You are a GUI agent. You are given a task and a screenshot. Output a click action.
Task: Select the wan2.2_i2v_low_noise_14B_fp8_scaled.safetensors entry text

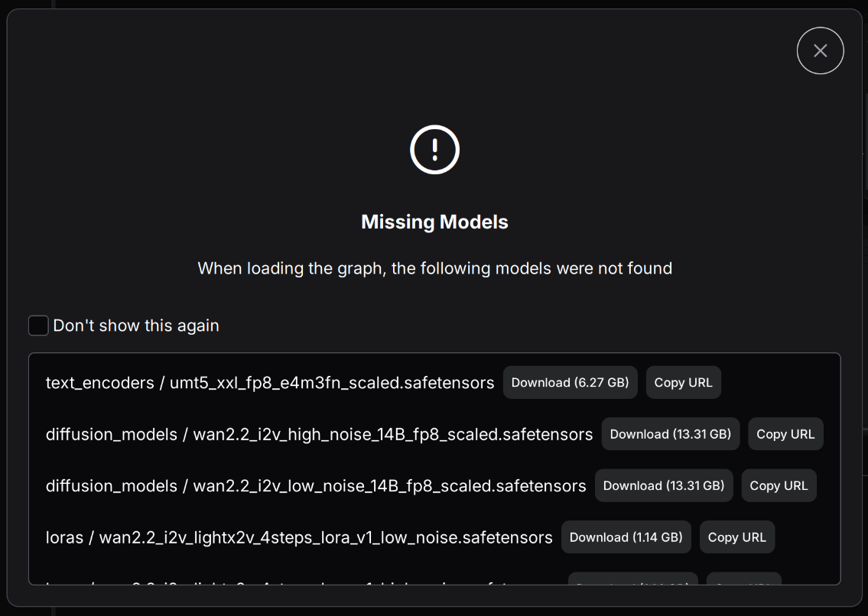point(389,486)
